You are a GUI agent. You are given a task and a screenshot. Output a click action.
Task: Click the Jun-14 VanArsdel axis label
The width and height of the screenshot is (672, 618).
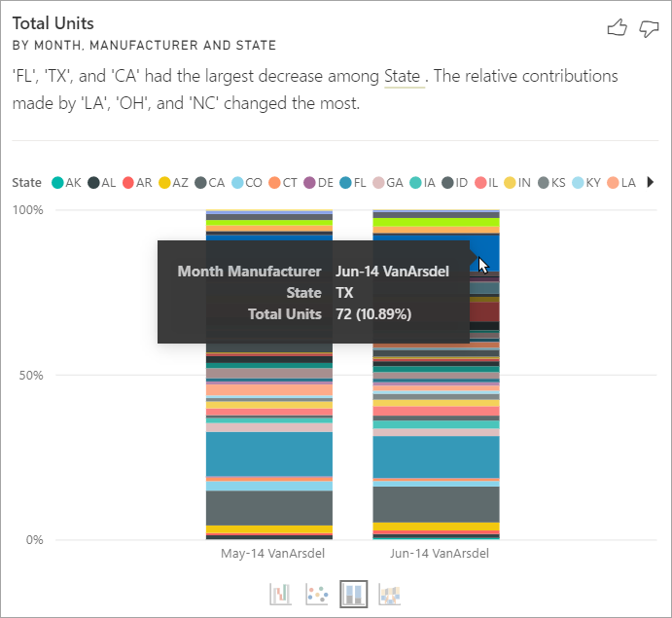(x=438, y=553)
